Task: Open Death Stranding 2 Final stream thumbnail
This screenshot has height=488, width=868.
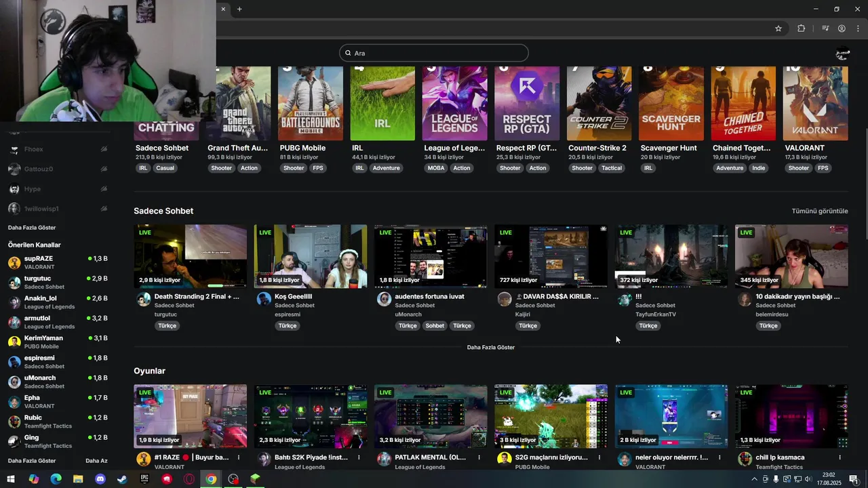Action: 191,256
